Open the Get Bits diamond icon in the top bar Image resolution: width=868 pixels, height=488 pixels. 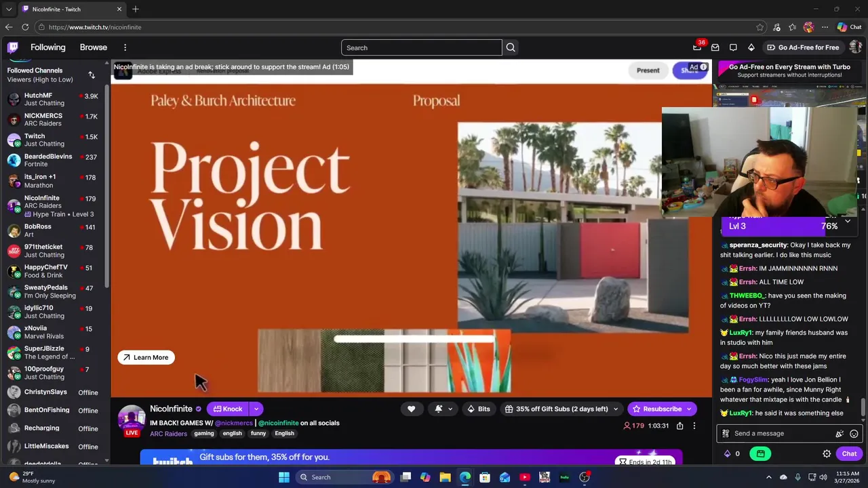pyautogui.click(x=751, y=47)
